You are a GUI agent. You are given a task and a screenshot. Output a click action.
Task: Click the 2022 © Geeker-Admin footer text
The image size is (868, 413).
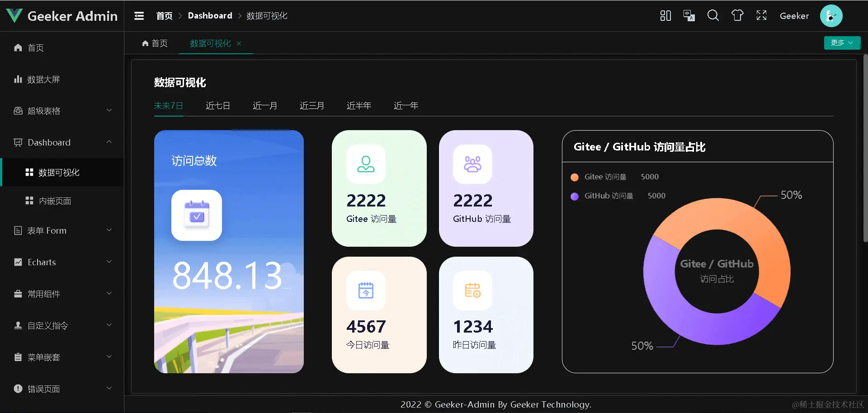pos(496,404)
